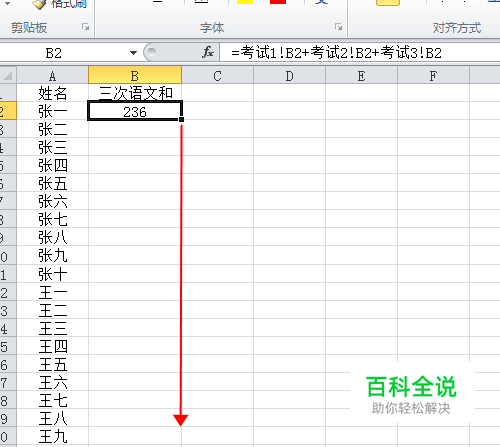This screenshot has width=500, height=447.
Task: Select the 三次语文和 header cell
Action: pyautogui.click(x=135, y=93)
